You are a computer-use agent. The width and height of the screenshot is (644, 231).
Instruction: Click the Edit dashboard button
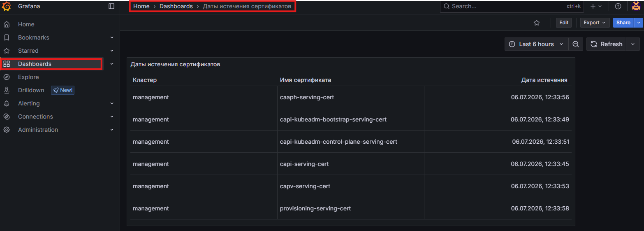coord(564,23)
